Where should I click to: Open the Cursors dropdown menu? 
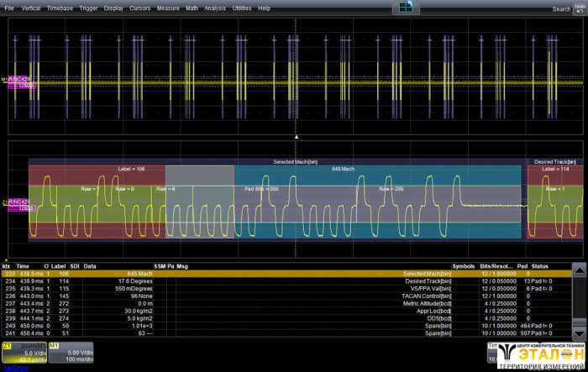[x=140, y=8]
